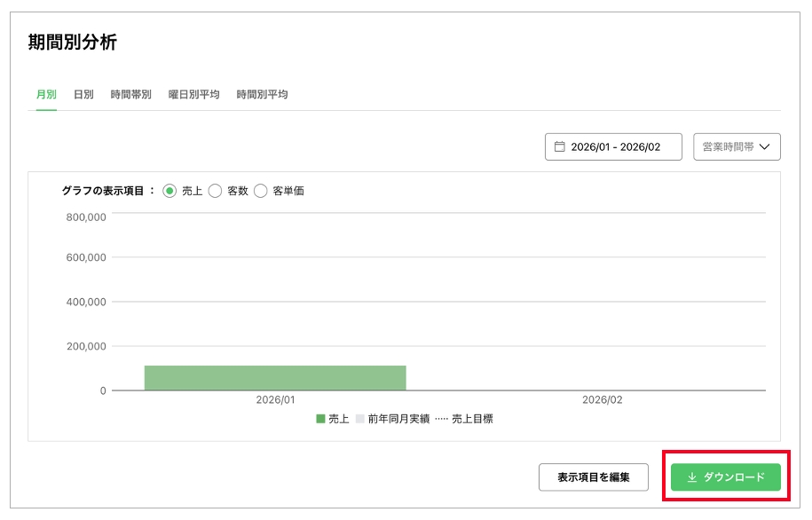Viewport: 812px width, 520px height.
Task: Select the 客数 radio button
Action: tap(215, 191)
